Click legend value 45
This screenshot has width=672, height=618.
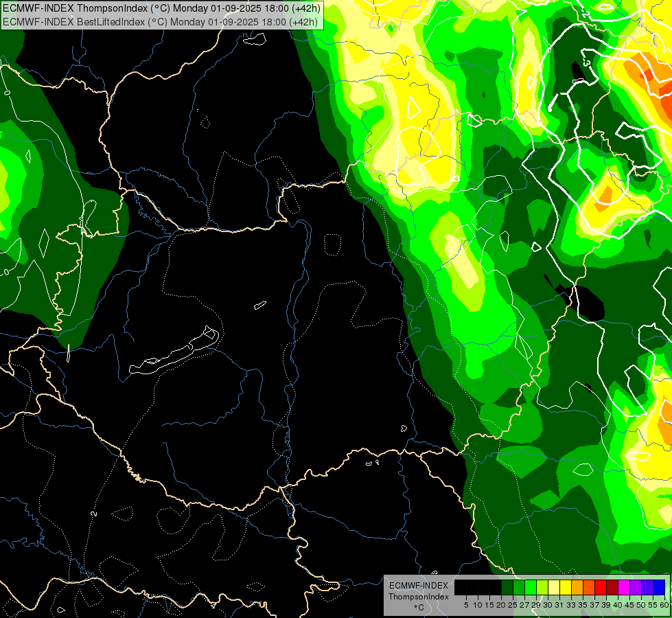(630, 605)
